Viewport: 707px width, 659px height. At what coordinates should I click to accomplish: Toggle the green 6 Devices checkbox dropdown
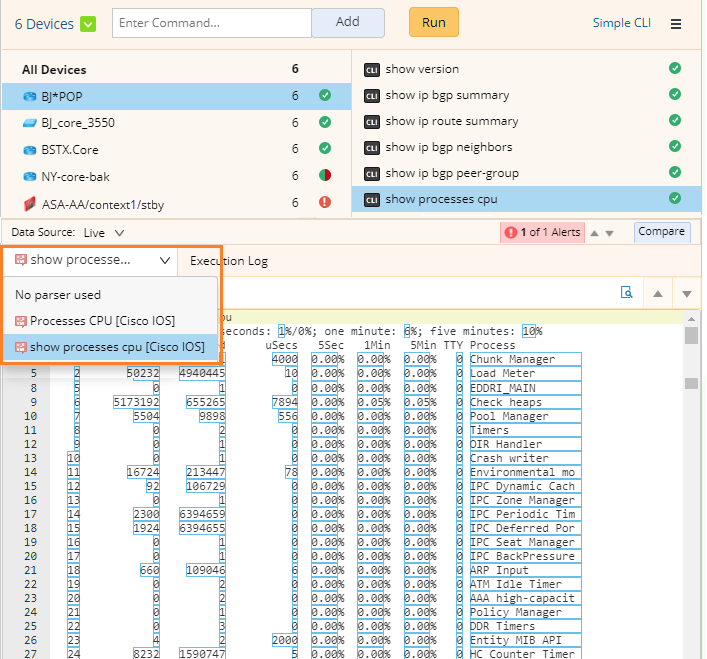pos(88,24)
